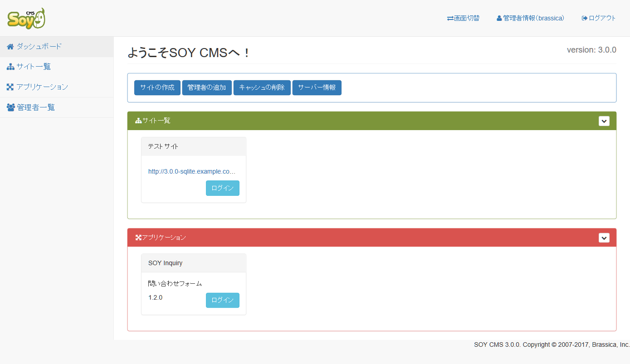Click the ようこそSOY CMSへ! heading
Image resolution: width=630 pixels, height=364 pixels.
click(x=189, y=53)
